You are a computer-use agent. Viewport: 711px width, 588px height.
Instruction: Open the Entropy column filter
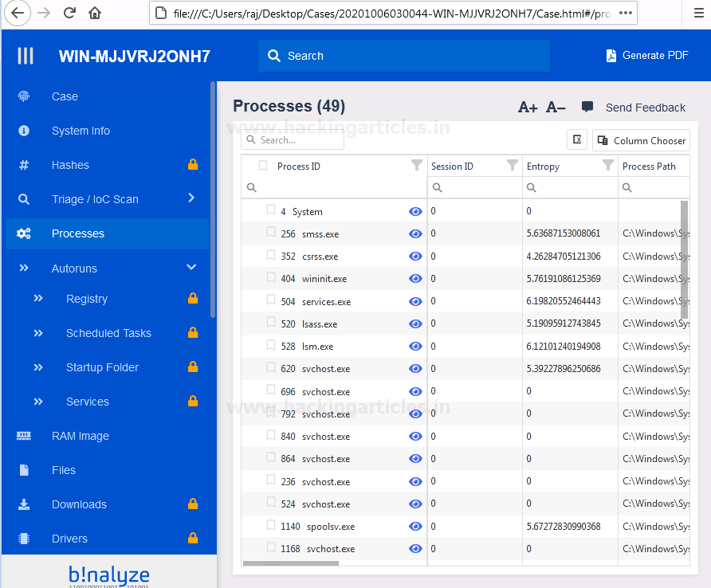(x=608, y=165)
